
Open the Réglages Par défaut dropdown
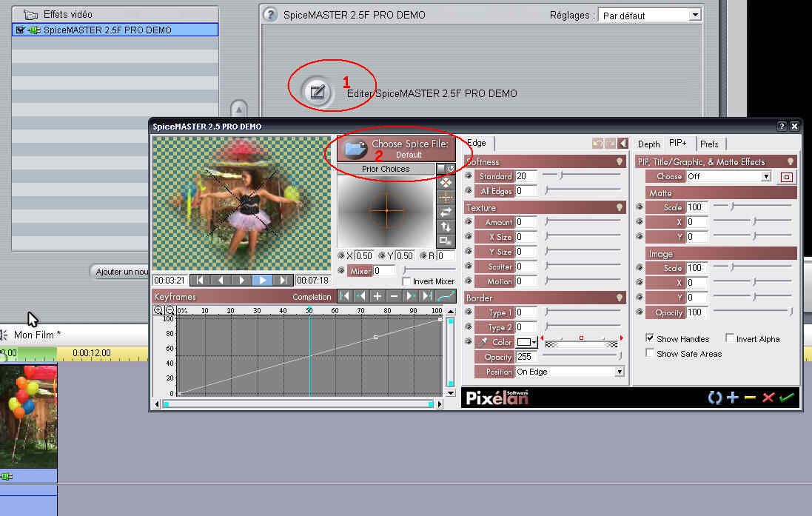[649, 15]
